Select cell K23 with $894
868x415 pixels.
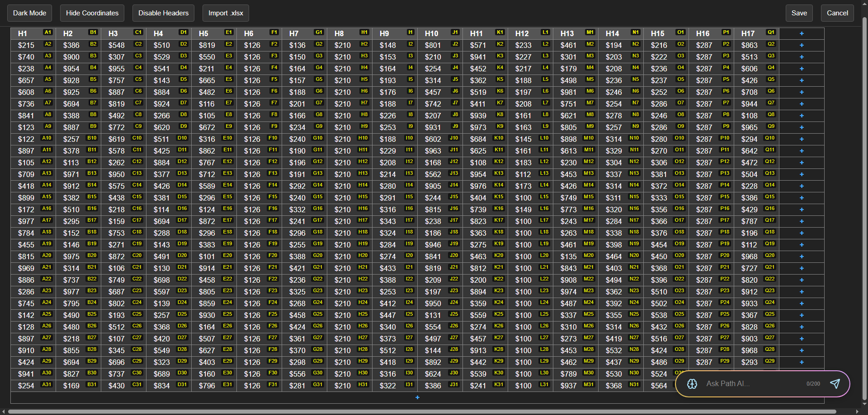pos(485,292)
